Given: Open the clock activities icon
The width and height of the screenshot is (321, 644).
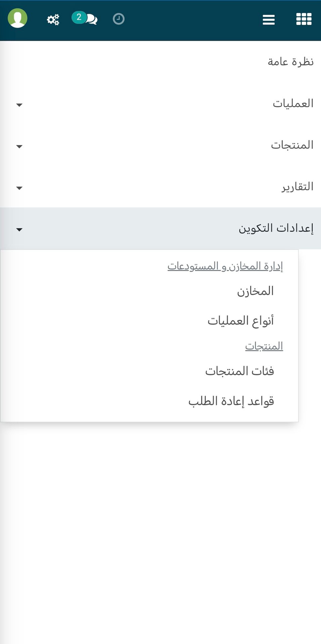Looking at the screenshot, I should coord(119,19).
